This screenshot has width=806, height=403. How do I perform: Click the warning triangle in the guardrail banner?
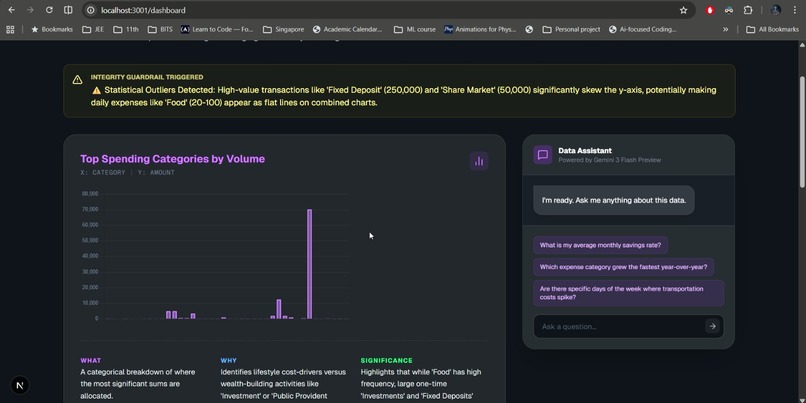(x=77, y=80)
